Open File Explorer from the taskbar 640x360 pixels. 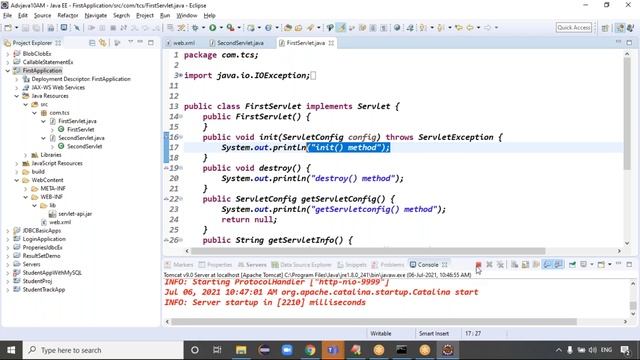241,350
